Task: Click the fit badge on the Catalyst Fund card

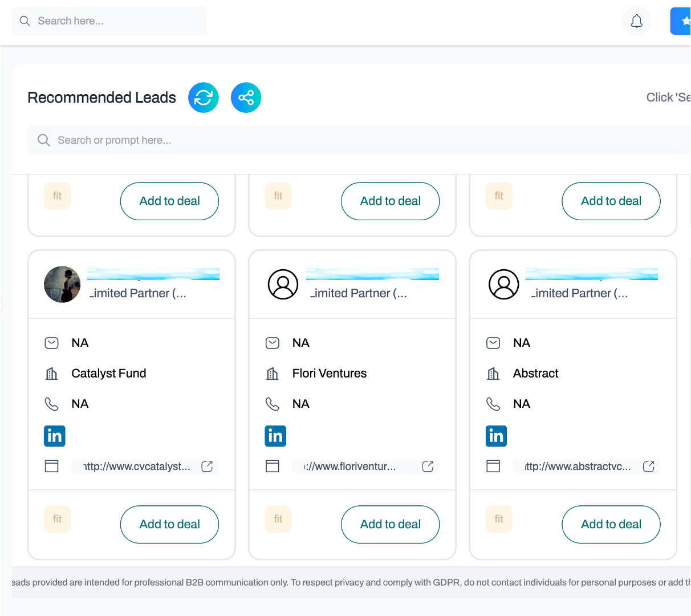Action: coord(57,519)
